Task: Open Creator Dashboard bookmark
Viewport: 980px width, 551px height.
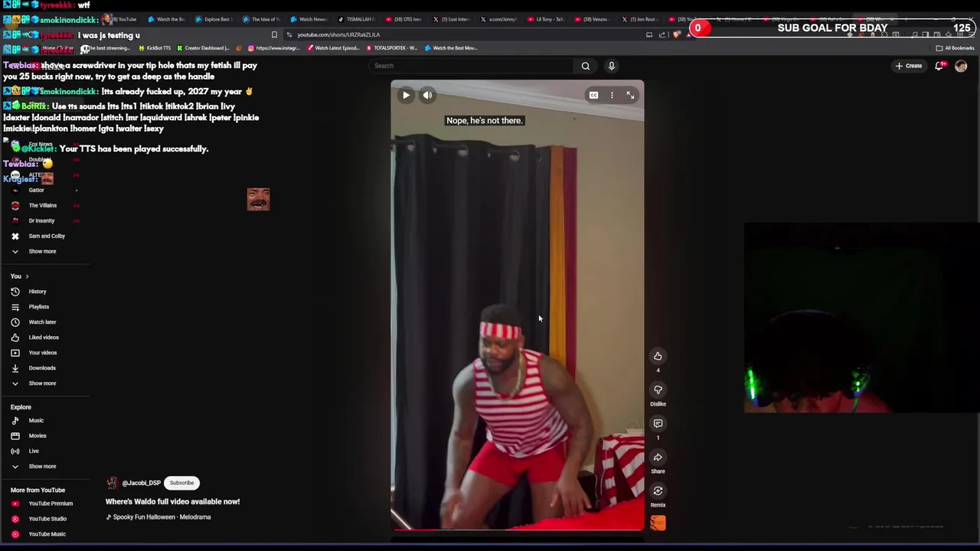Action: (x=204, y=48)
